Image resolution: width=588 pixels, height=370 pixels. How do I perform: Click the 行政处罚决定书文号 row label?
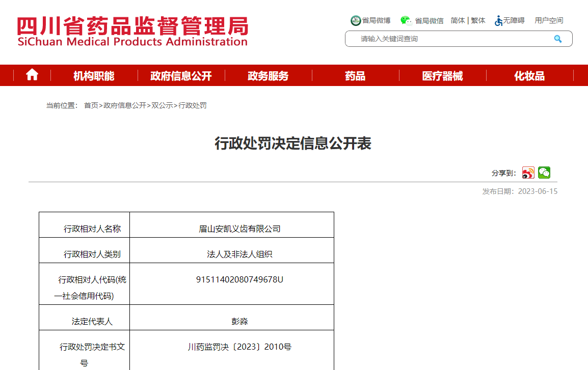pyautogui.click(x=92, y=355)
